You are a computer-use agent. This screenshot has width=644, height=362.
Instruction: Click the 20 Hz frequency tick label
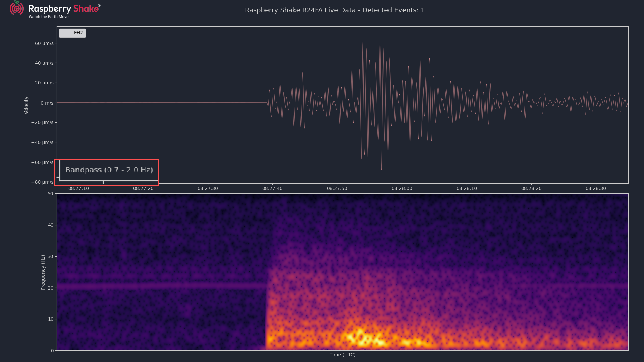(x=50, y=288)
